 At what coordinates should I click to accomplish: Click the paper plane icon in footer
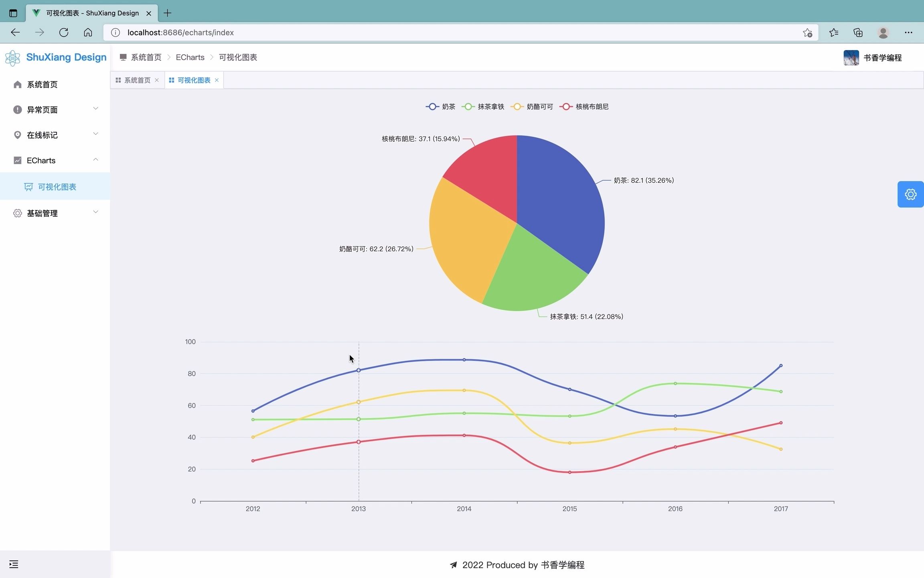point(453,565)
